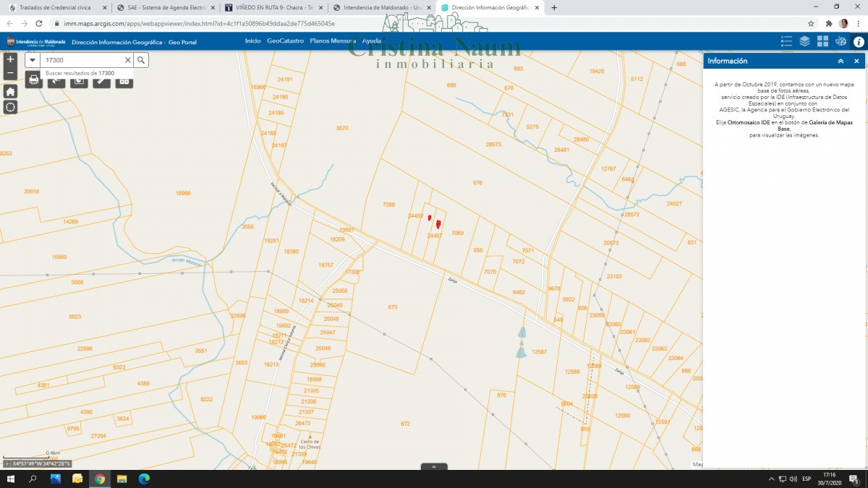Switch to SAE Sistema de Agenda tab
This screenshot has width=868, height=488.
[x=166, y=7]
